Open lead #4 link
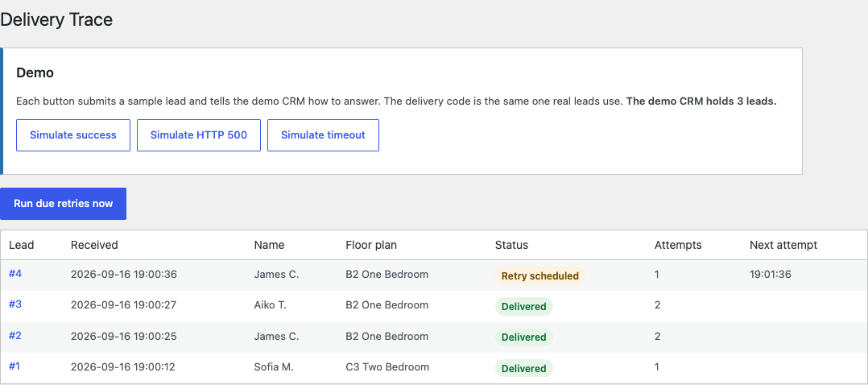The width and height of the screenshot is (868, 385). coord(15,274)
